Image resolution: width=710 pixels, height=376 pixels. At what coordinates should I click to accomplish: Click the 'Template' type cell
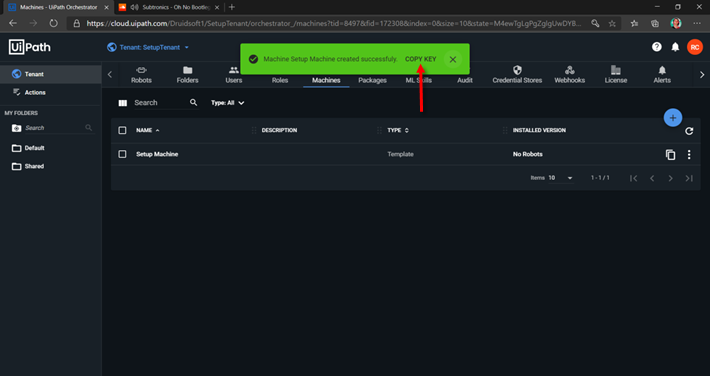pyautogui.click(x=400, y=154)
